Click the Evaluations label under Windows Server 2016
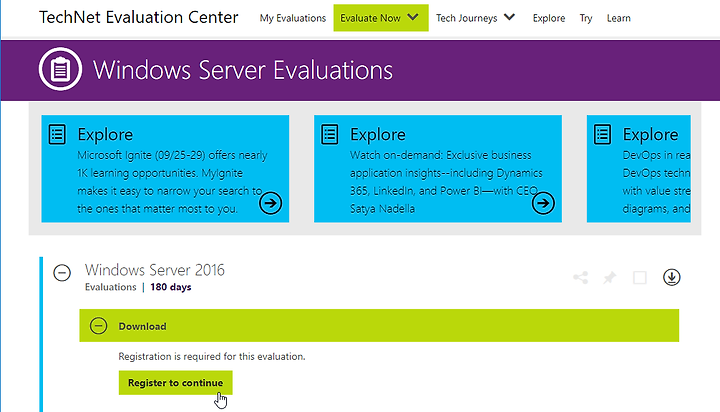The image size is (720, 412). (111, 287)
